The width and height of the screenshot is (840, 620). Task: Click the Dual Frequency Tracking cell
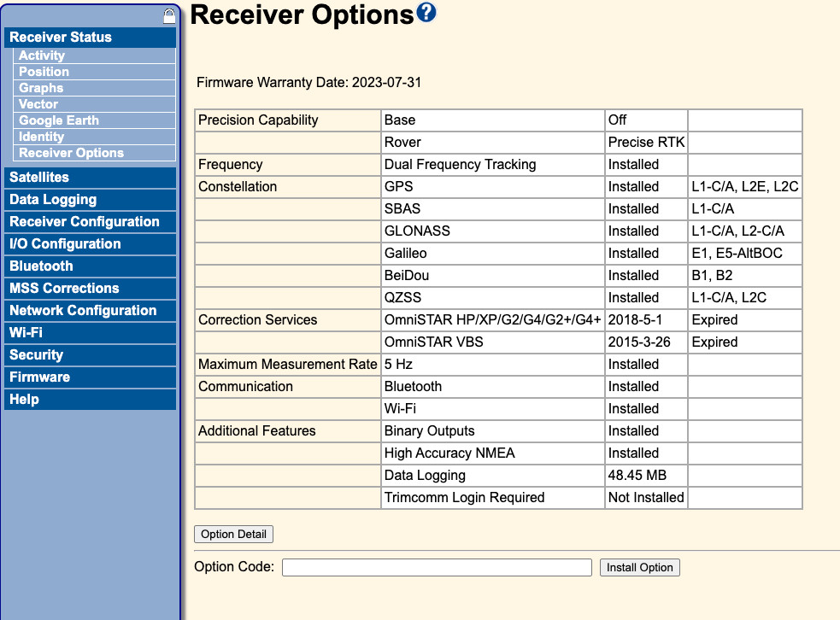(493, 165)
